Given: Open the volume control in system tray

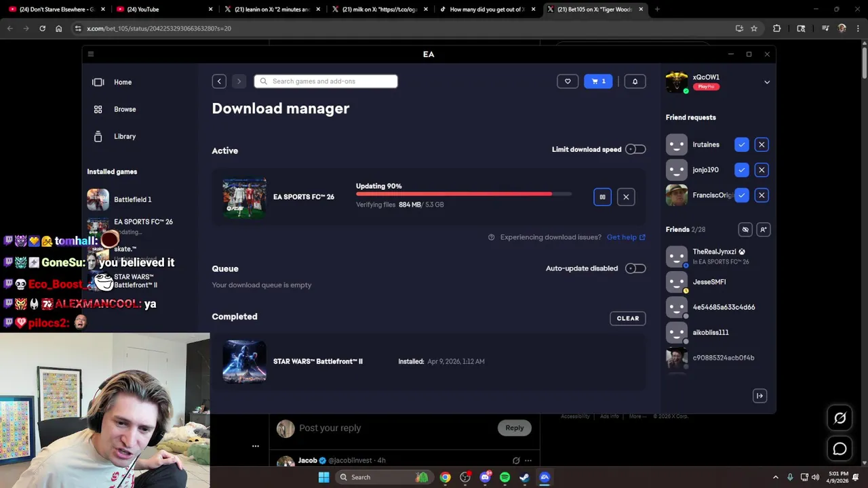Looking at the screenshot, I should [815, 477].
